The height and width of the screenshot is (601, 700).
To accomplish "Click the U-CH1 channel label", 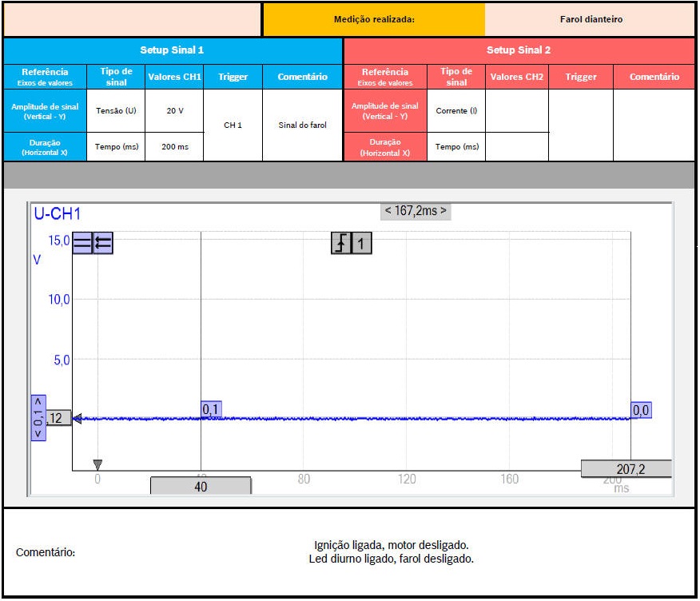I will tap(57, 214).
